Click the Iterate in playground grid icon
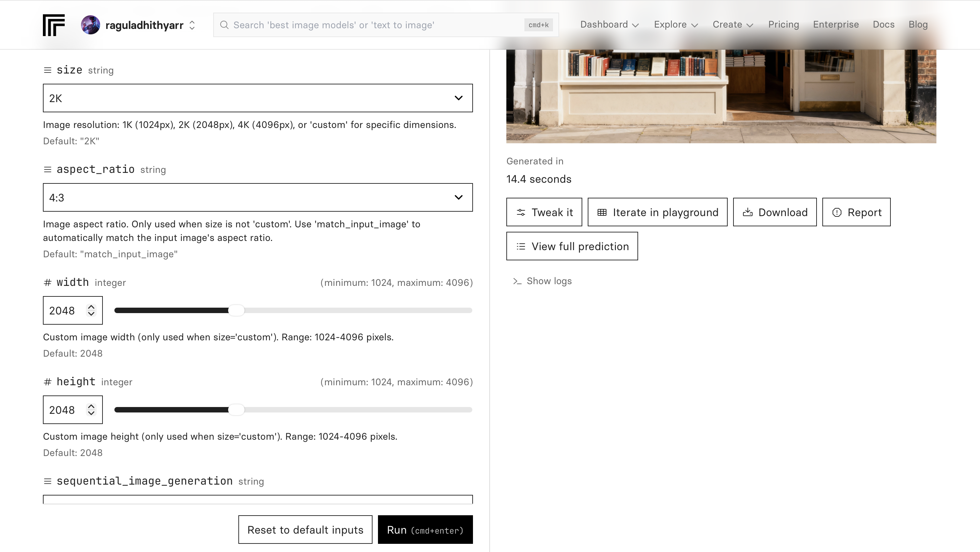 point(602,212)
